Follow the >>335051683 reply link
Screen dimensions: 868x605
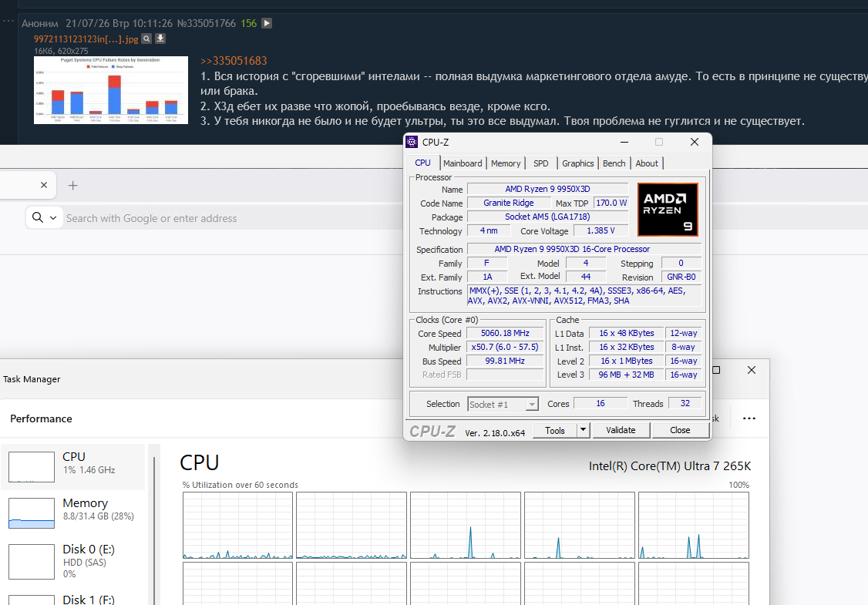[234, 61]
